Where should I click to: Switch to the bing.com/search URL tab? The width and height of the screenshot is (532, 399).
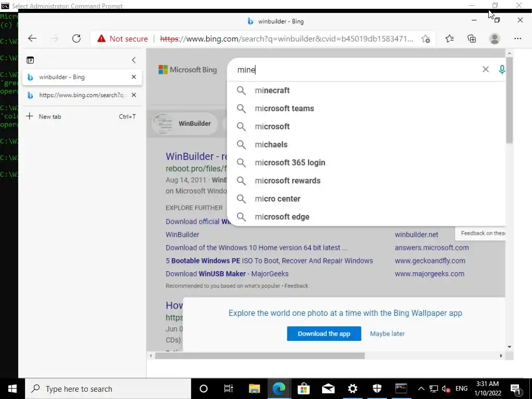tap(82, 95)
